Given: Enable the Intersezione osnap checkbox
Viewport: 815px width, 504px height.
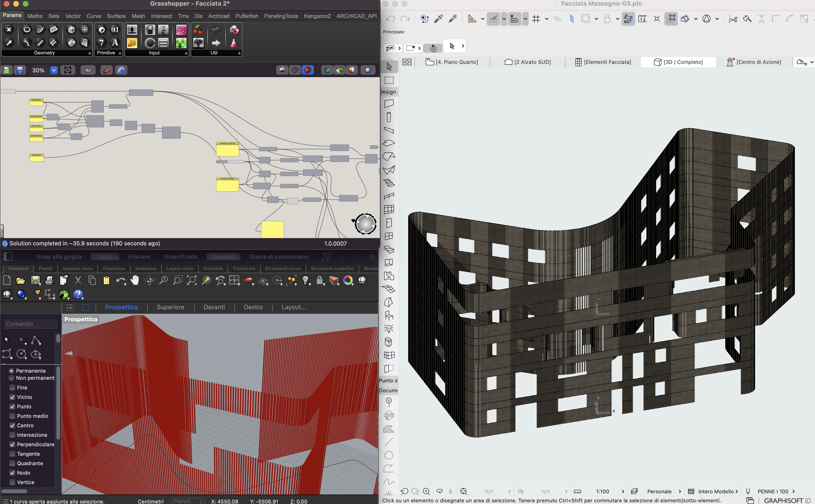Looking at the screenshot, I should coord(12,435).
